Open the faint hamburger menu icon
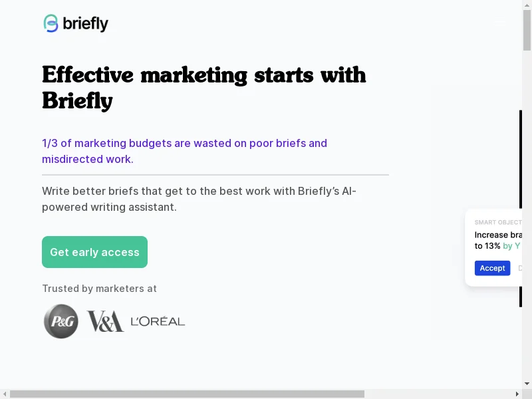 (x=500, y=24)
